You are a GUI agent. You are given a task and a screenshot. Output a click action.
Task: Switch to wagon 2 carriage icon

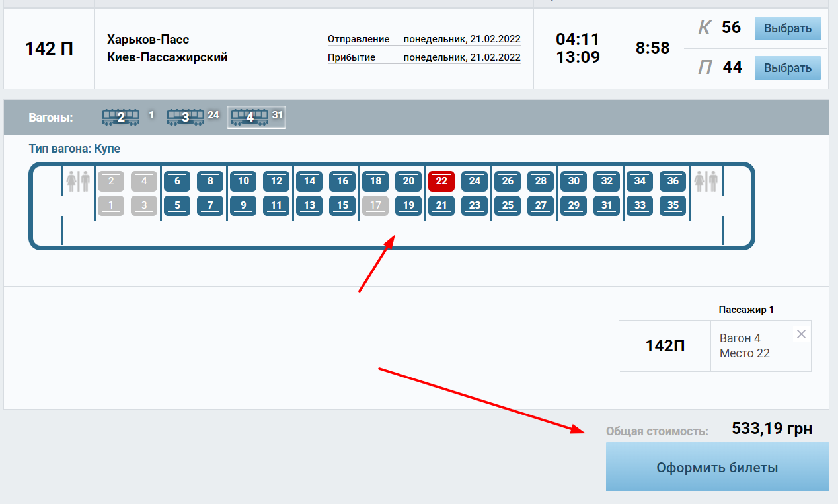121,116
